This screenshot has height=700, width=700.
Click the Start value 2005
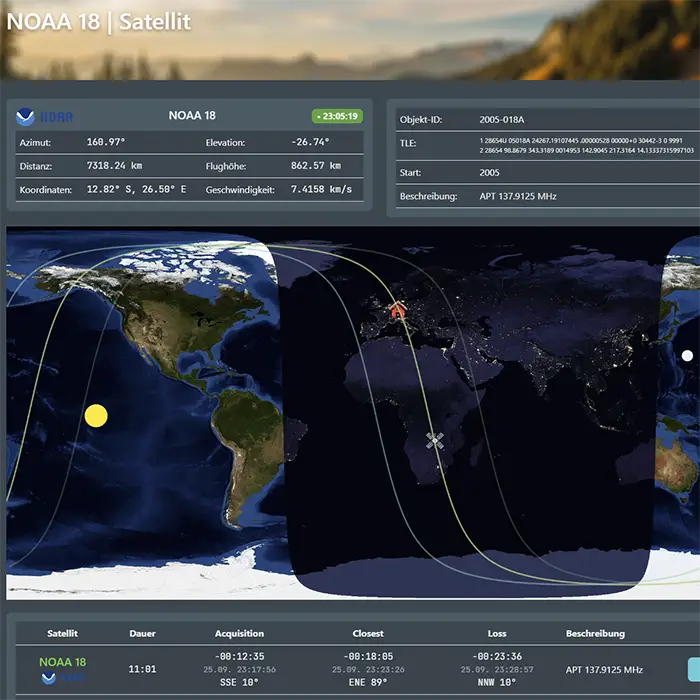tap(489, 172)
